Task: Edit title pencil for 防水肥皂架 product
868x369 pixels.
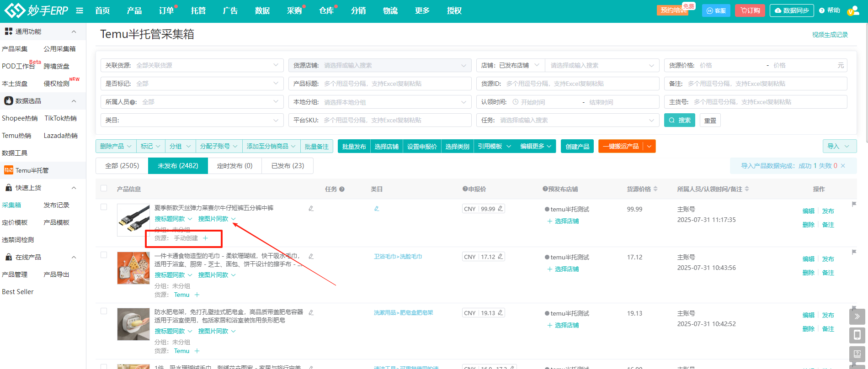Action: [311, 313]
